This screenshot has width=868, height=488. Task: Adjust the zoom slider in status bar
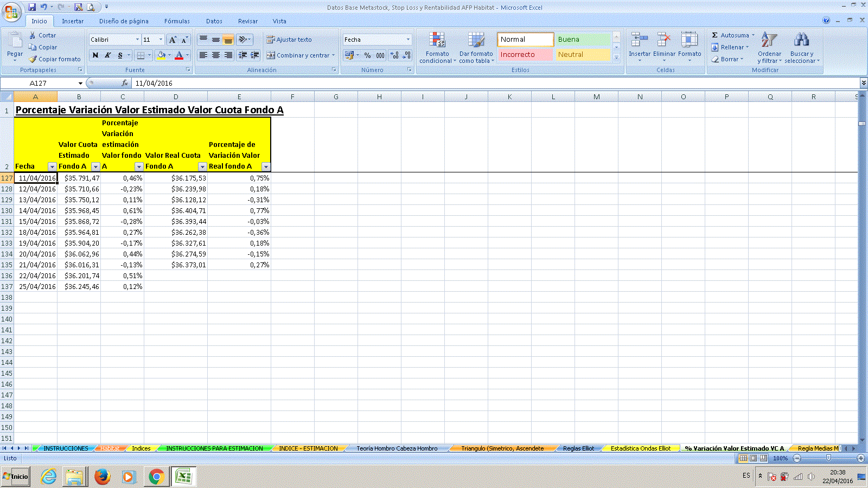tap(828, 458)
